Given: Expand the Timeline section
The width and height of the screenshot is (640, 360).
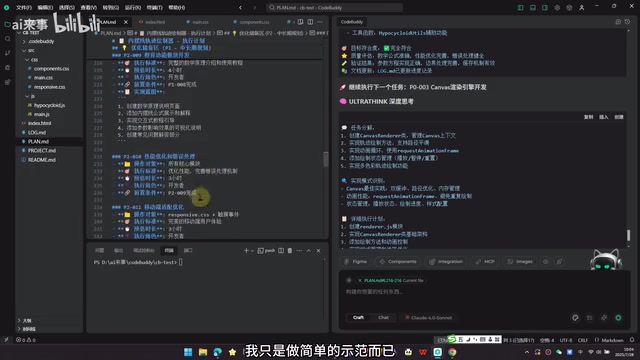Looking at the screenshot, I should click(x=29, y=329).
